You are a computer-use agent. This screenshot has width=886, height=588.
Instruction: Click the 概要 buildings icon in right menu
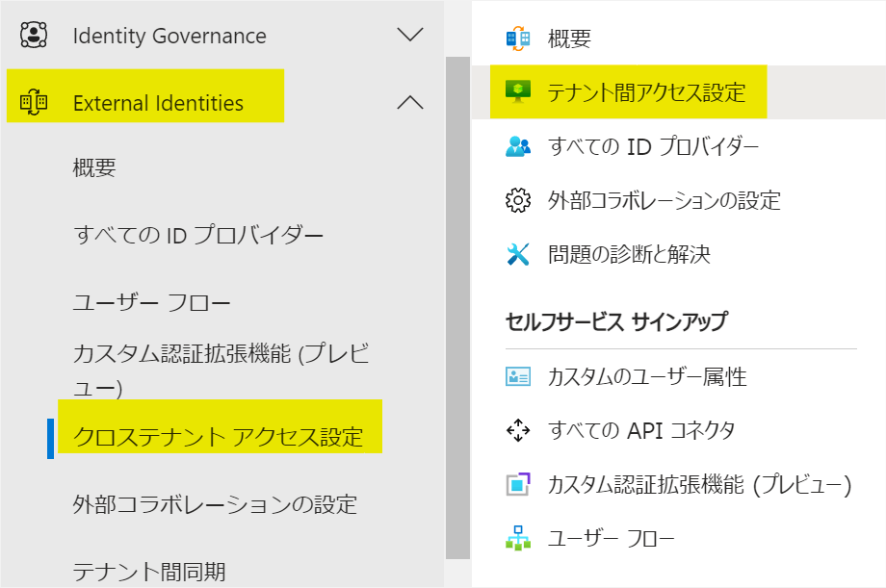(517, 38)
